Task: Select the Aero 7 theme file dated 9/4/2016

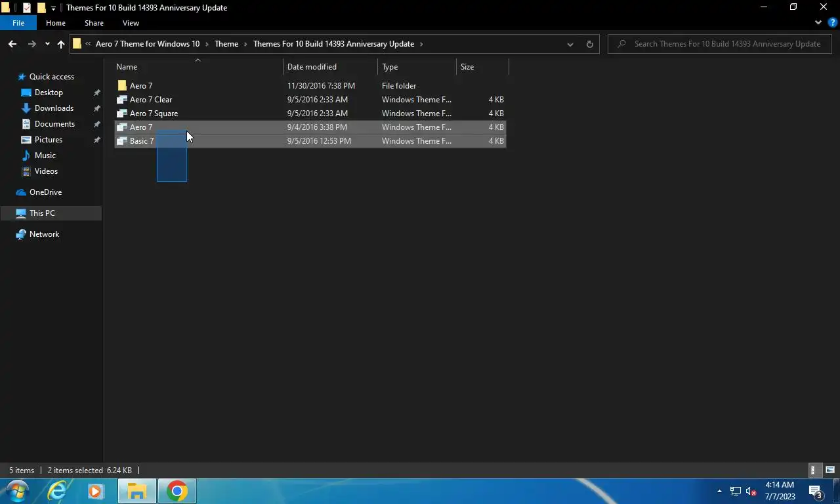Action: pyautogui.click(x=310, y=127)
